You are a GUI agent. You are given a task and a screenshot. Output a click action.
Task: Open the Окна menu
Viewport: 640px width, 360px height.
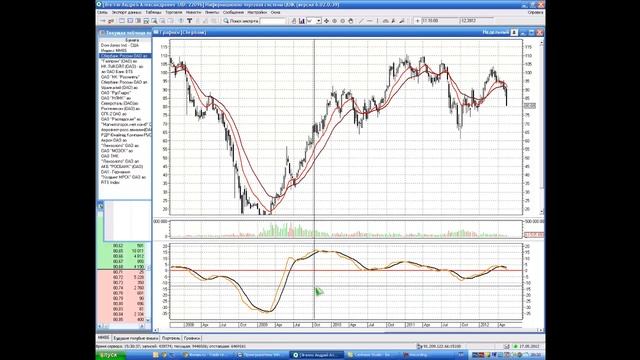pos(276,12)
